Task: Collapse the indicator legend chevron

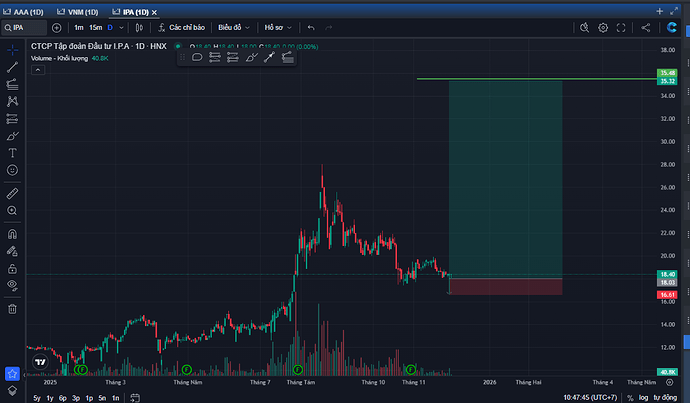Action: pos(38,70)
